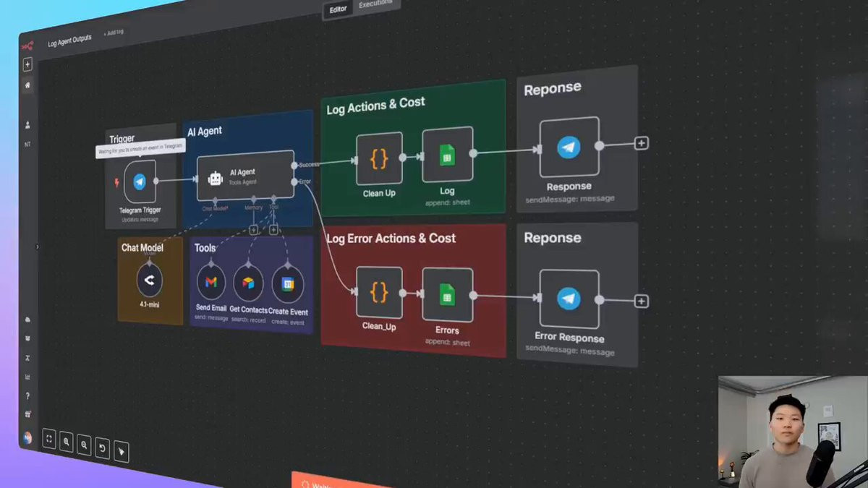Screen dimensions: 868x488
Task: Open the Insights chart icon in the sidebar
Action: [x=28, y=377]
